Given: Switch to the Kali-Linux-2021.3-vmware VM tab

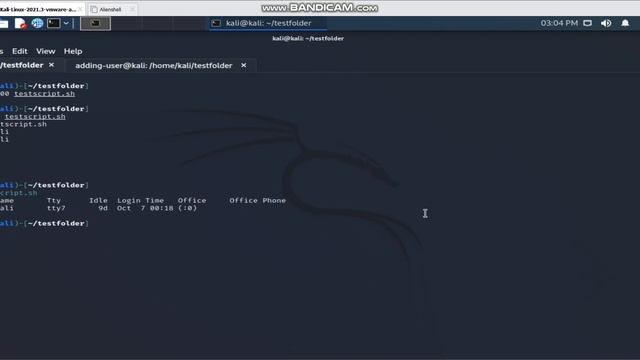Looking at the screenshot, I should click(38, 9).
